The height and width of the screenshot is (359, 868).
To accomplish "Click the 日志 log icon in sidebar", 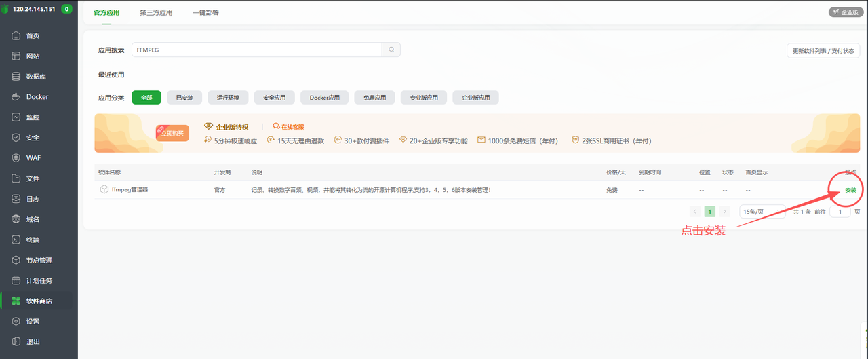I will pyautogui.click(x=16, y=199).
